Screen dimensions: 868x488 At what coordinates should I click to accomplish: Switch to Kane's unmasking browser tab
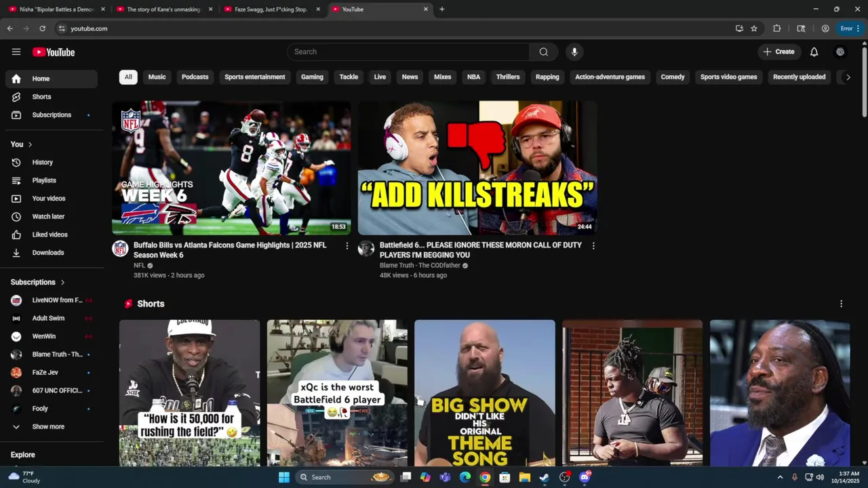(163, 9)
